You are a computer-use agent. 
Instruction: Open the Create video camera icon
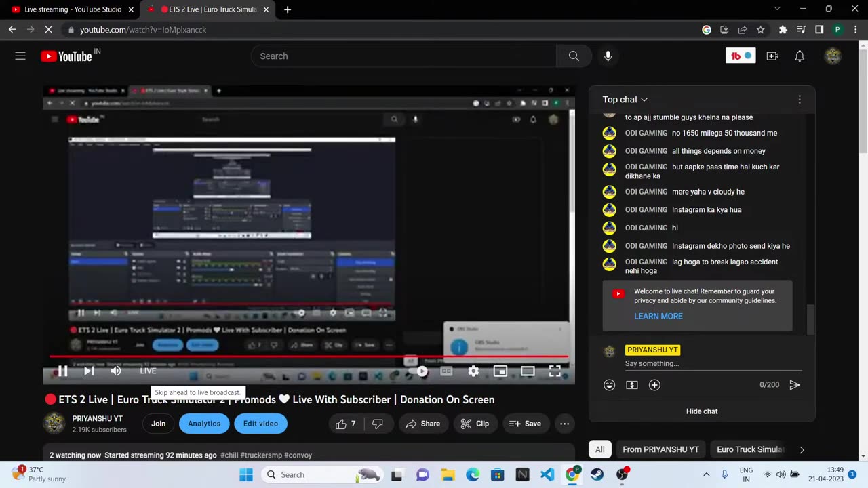772,56
